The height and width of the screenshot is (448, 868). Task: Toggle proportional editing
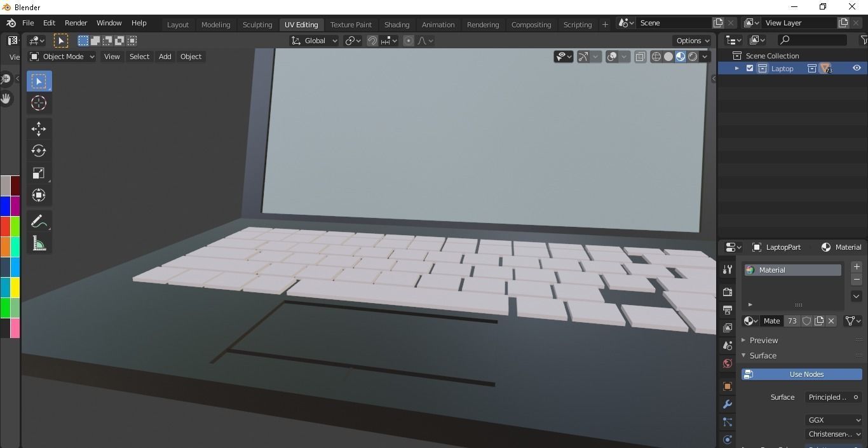pyautogui.click(x=409, y=41)
